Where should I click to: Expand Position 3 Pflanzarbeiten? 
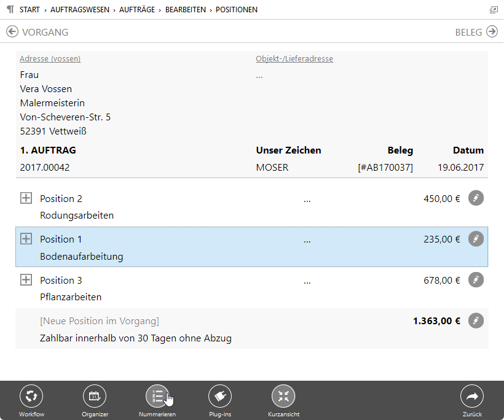[26, 280]
